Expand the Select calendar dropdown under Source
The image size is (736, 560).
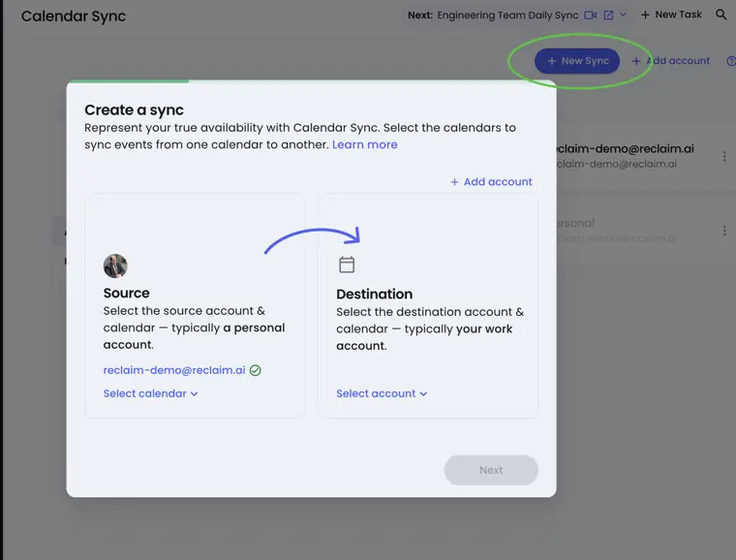(151, 393)
